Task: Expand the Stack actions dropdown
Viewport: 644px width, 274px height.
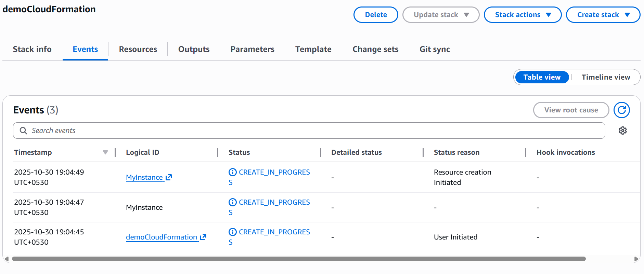Action: point(523,15)
